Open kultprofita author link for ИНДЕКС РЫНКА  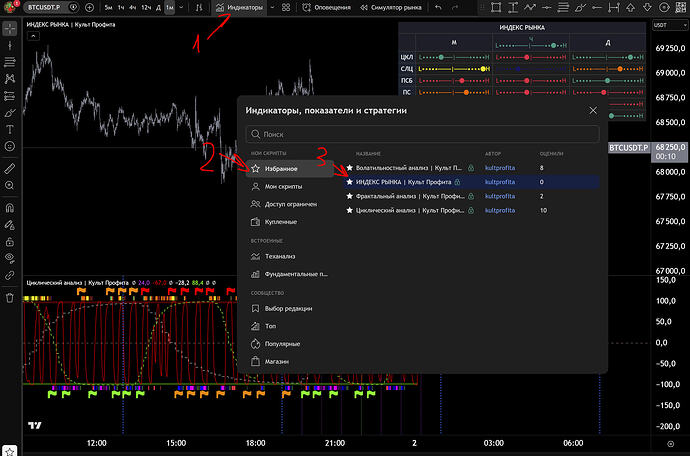point(499,182)
